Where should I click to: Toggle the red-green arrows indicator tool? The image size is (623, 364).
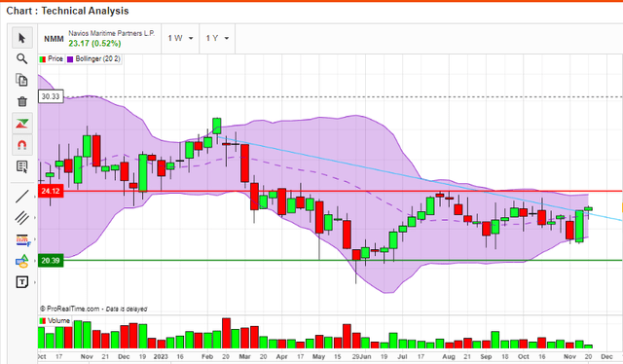(22, 124)
